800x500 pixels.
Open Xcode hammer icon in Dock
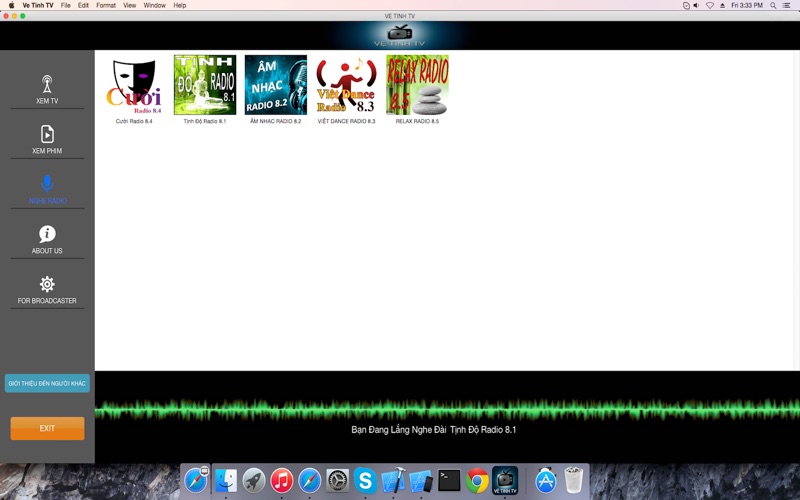(393, 480)
